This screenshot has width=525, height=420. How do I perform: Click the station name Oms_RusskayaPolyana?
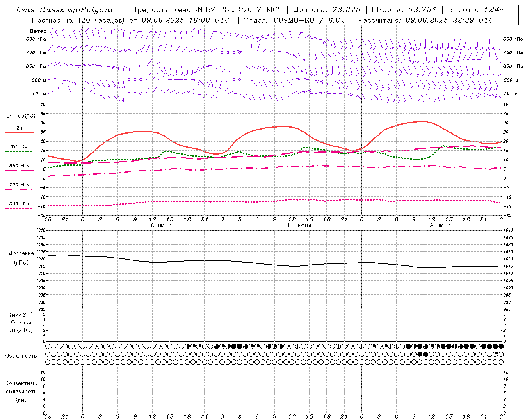point(66,10)
